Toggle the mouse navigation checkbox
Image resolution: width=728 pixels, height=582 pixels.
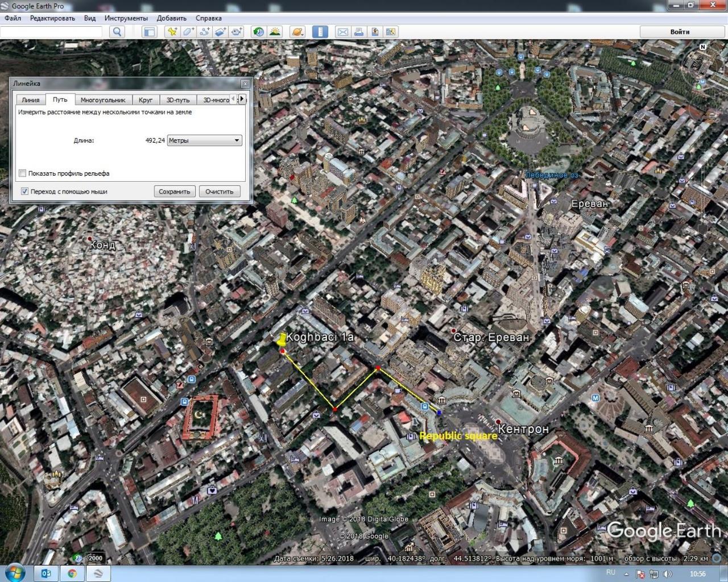(x=24, y=192)
